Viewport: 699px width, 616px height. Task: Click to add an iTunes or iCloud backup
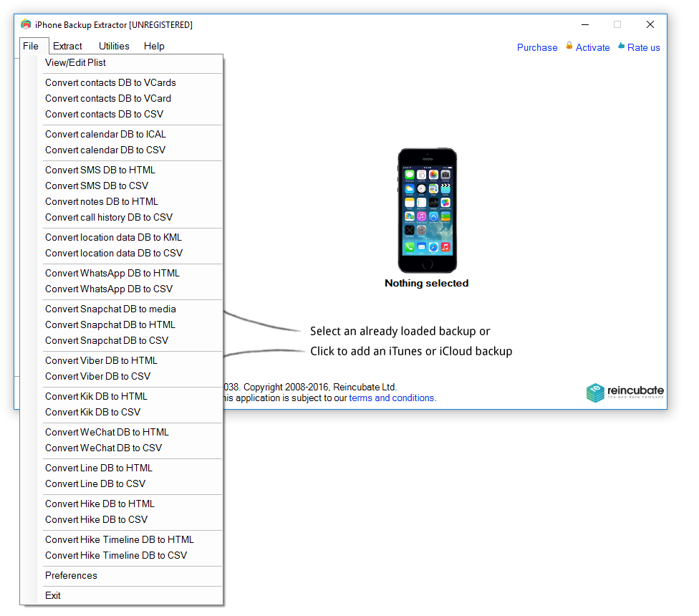(410, 351)
